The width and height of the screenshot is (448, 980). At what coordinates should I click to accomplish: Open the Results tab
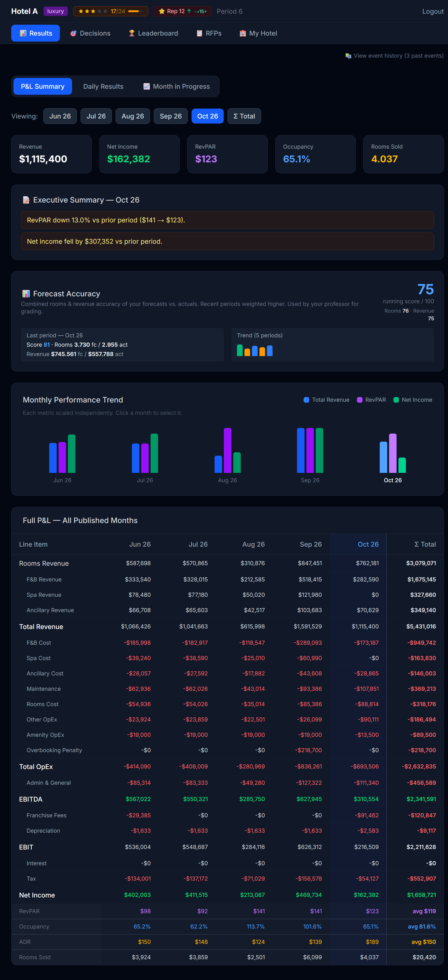[35, 33]
